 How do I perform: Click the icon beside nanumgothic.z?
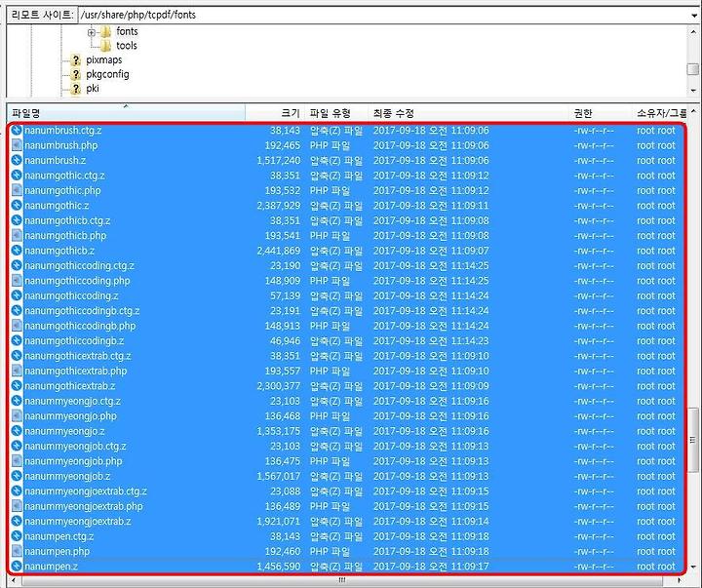[17, 206]
